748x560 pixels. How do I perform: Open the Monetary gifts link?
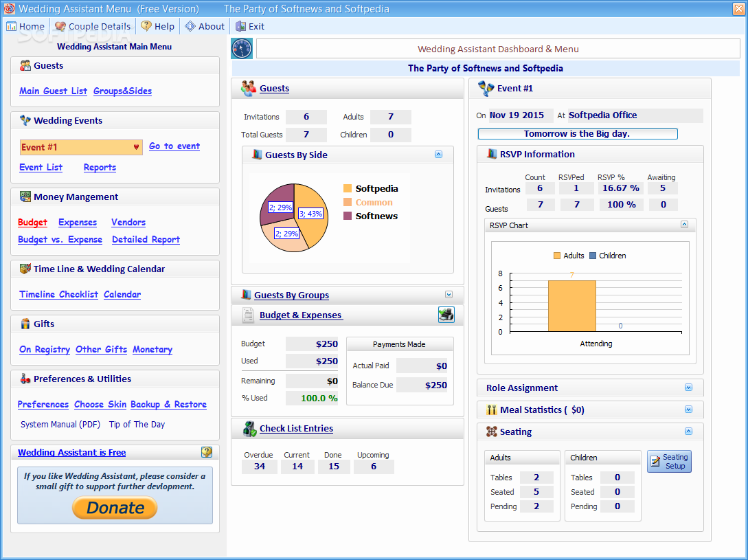[x=152, y=350]
